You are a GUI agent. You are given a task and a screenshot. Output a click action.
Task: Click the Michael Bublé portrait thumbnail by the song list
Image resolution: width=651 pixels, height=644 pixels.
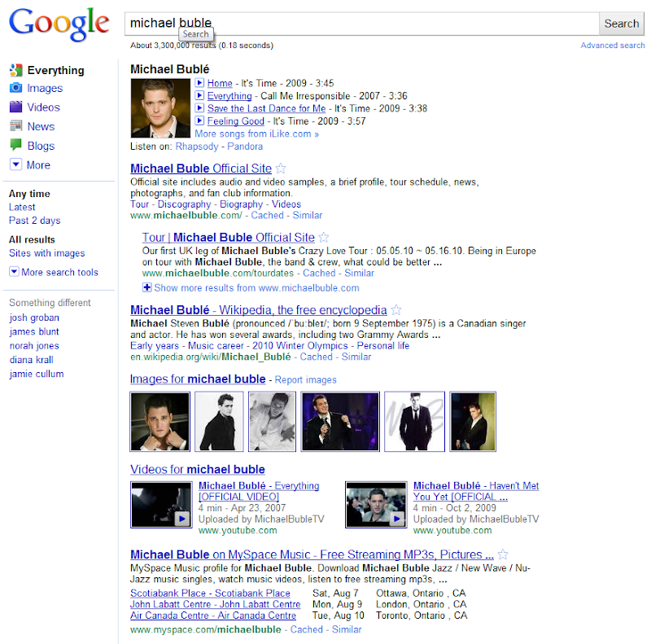(160, 108)
